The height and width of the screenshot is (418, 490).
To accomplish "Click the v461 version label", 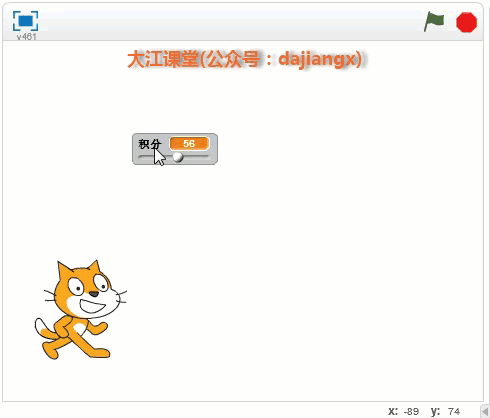I will pyautogui.click(x=26, y=36).
